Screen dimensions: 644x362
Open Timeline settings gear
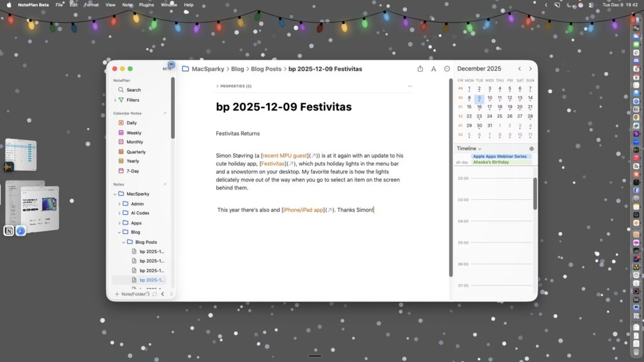click(x=531, y=149)
